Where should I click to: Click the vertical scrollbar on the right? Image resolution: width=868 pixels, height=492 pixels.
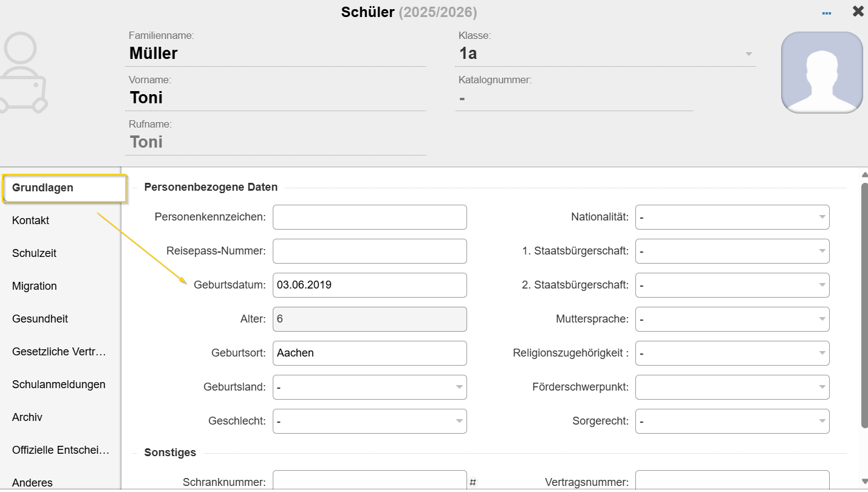tap(864, 304)
